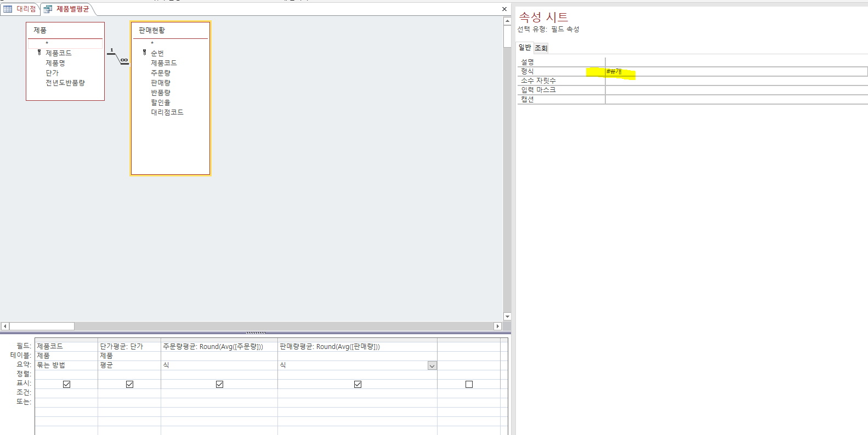Click the down scroll arrow of design pane
This screenshot has width=868, height=435.
coord(507,316)
